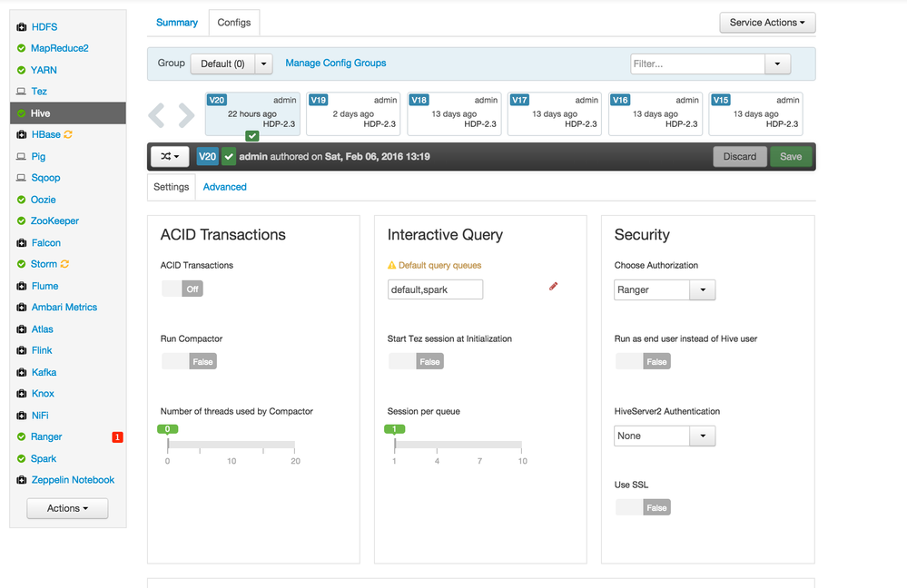Open the compare versions shuffle dropdown
This screenshot has width=907, height=588.
pyautogui.click(x=170, y=157)
